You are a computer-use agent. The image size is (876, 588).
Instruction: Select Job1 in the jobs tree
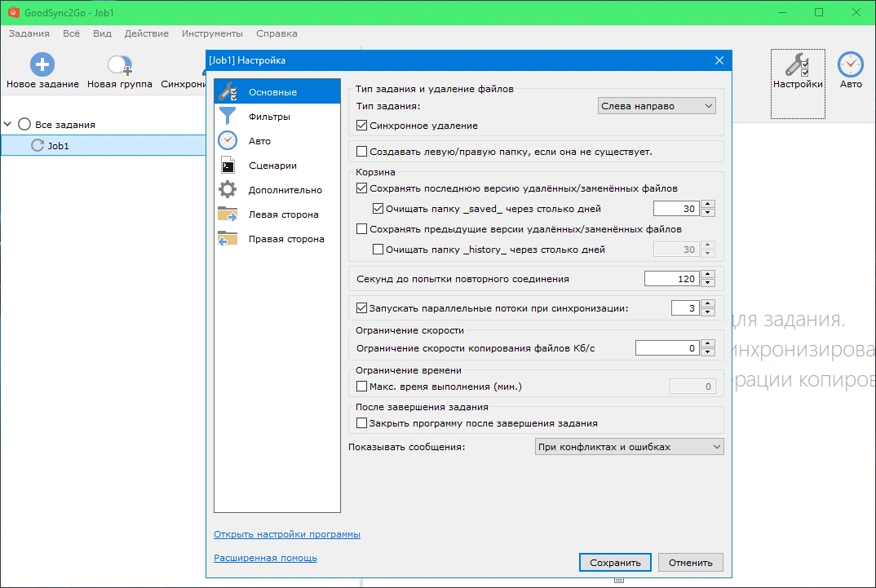coord(104,146)
